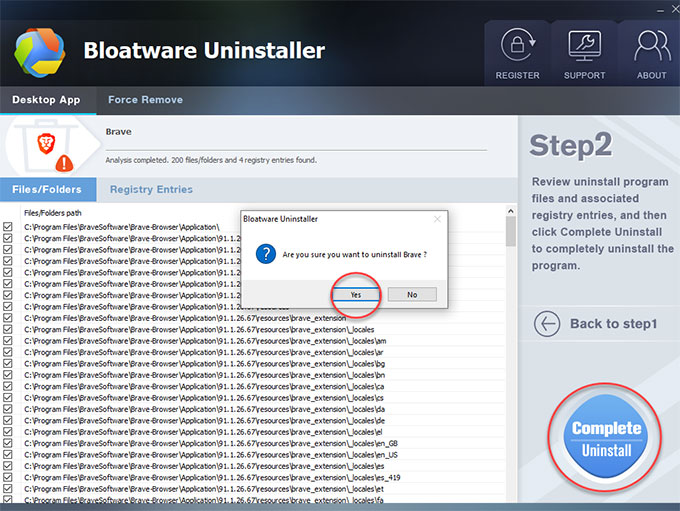Click the Bloatware Uninstaller logo
The image size is (680, 511).
pos(40,52)
